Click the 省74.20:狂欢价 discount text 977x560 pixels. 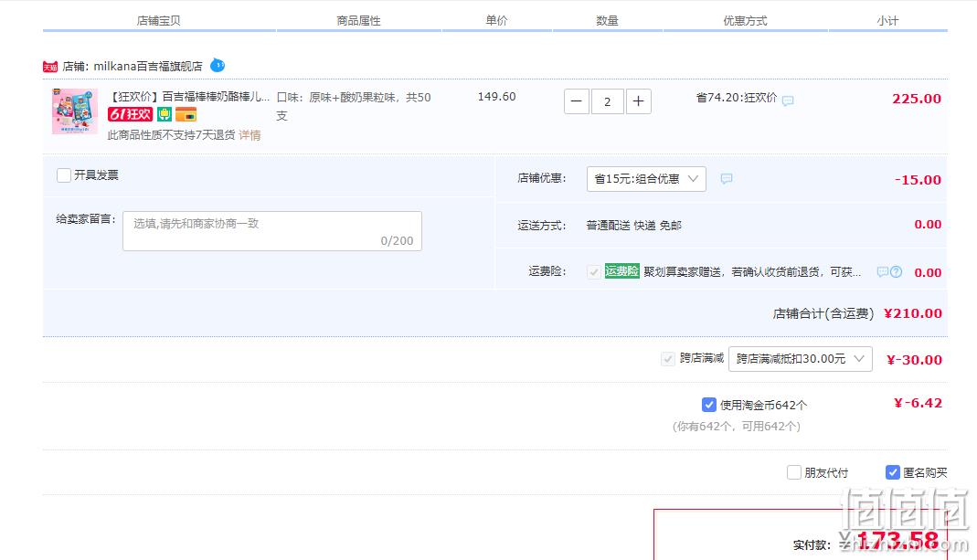coord(737,97)
